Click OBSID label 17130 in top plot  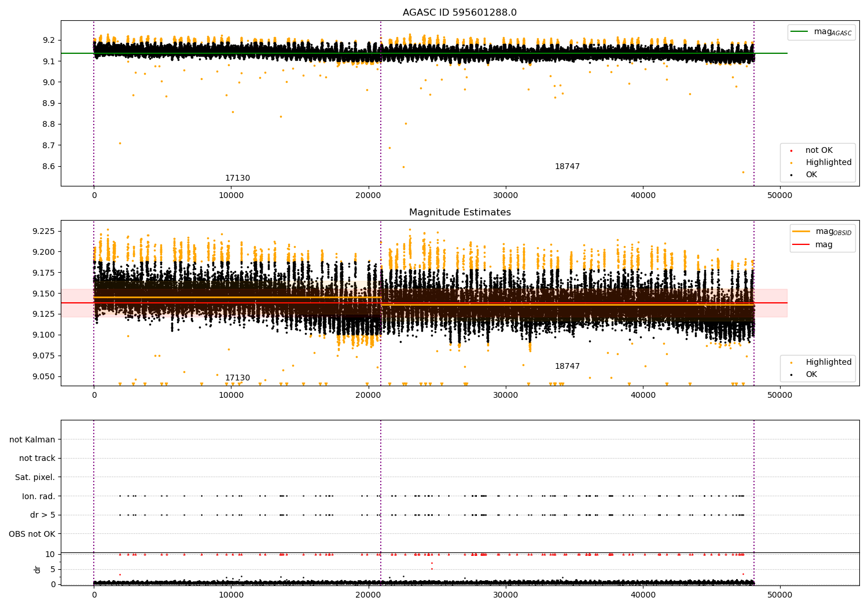(x=237, y=178)
